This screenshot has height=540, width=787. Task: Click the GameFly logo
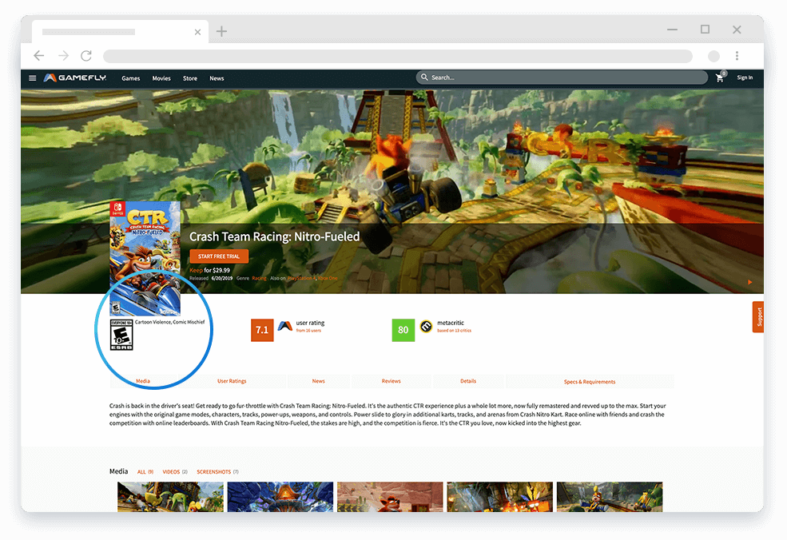75,78
